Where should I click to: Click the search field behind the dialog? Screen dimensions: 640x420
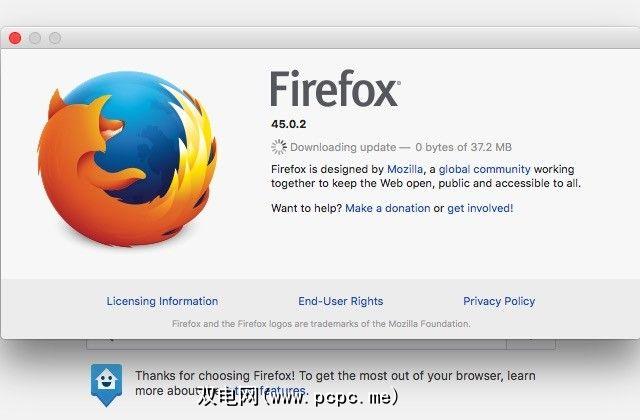point(297,344)
